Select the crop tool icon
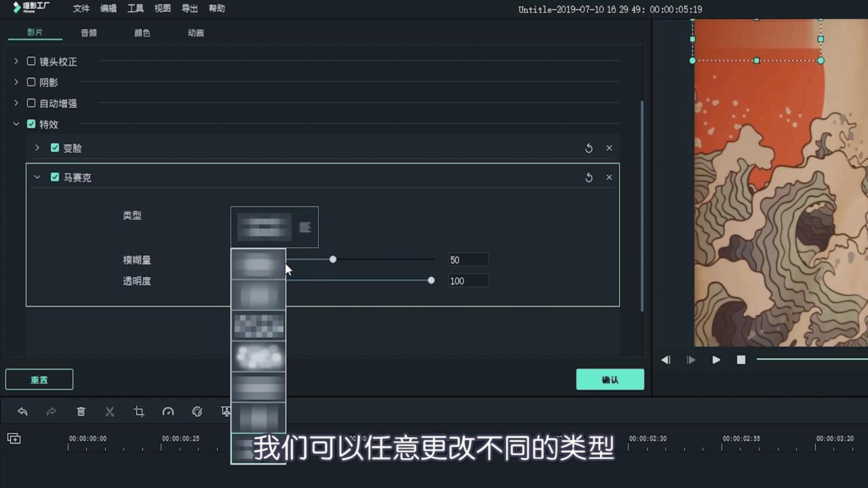 139,411
